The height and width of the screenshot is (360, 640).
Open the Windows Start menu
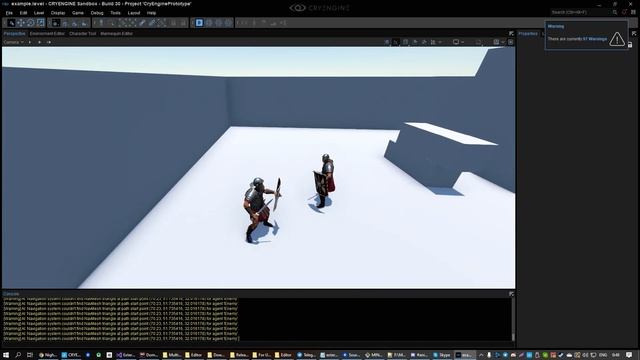point(6,355)
